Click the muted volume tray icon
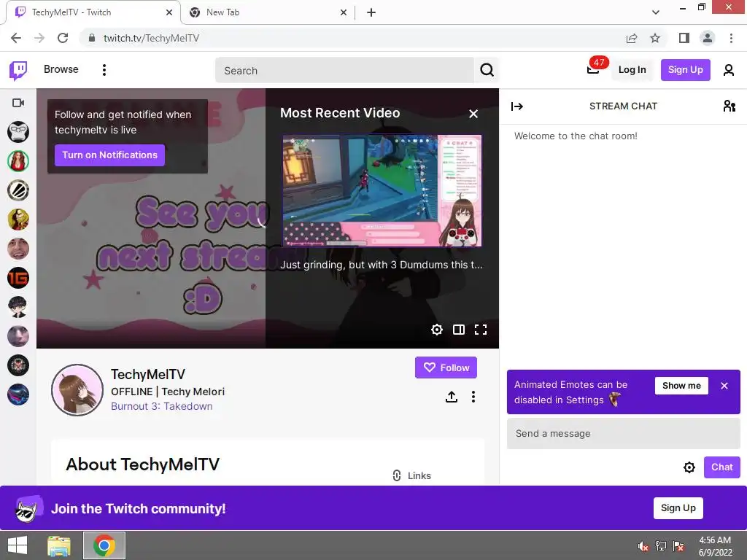 click(x=643, y=546)
